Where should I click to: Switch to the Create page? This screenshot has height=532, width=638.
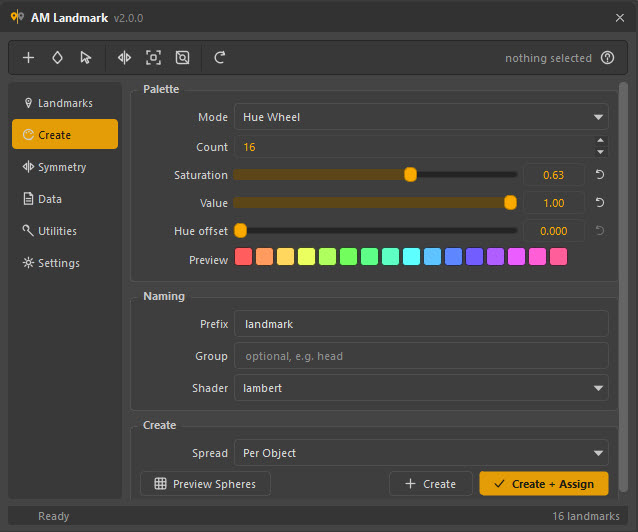pyautogui.click(x=65, y=135)
